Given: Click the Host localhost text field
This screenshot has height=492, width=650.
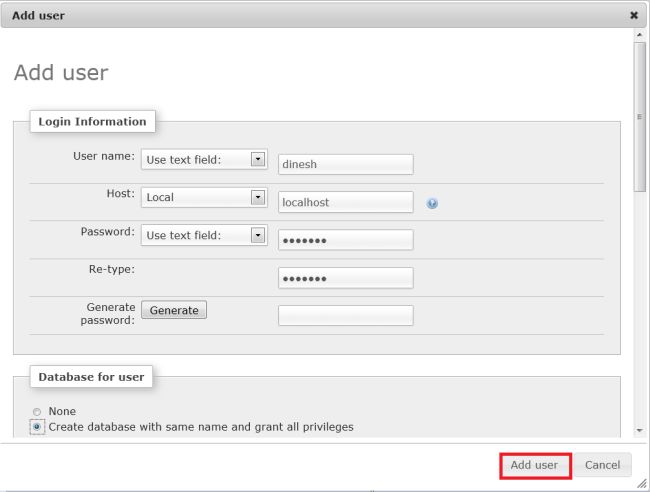Looking at the screenshot, I should click(x=345, y=202).
